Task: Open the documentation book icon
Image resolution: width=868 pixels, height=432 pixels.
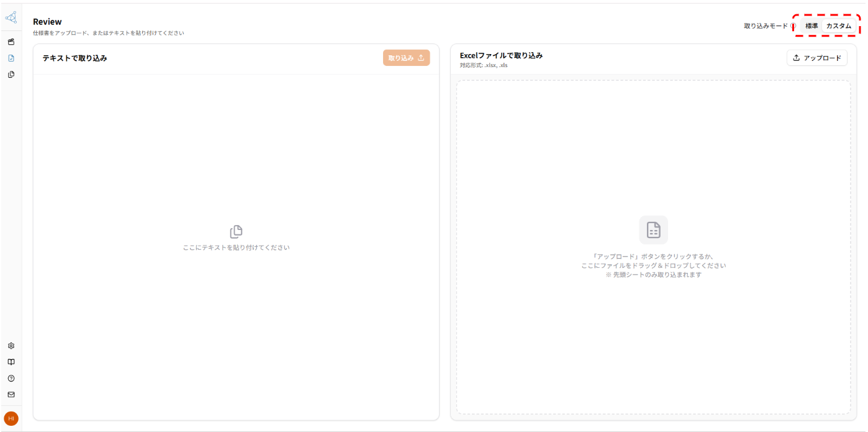Action: pyautogui.click(x=11, y=362)
